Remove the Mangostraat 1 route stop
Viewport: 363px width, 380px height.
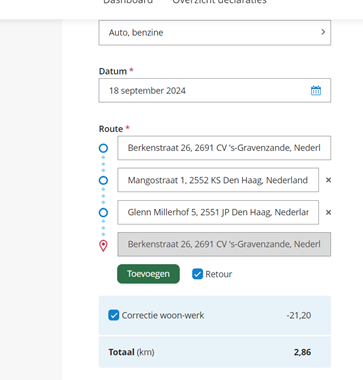tap(328, 180)
